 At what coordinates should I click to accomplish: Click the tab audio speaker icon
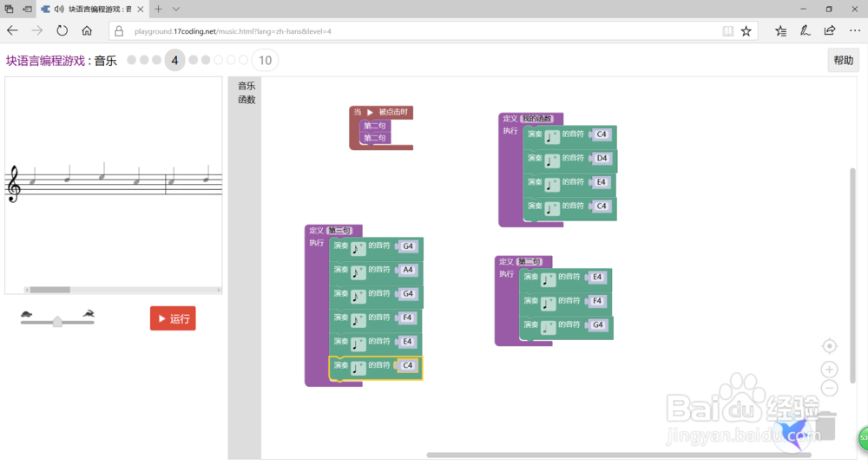pyautogui.click(x=59, y=10)
